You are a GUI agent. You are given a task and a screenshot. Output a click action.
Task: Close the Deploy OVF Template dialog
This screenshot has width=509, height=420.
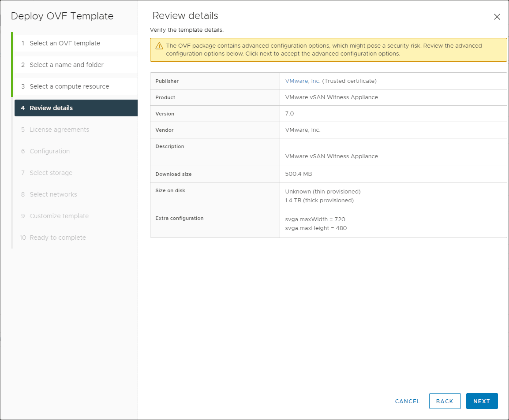pos(497,17)
